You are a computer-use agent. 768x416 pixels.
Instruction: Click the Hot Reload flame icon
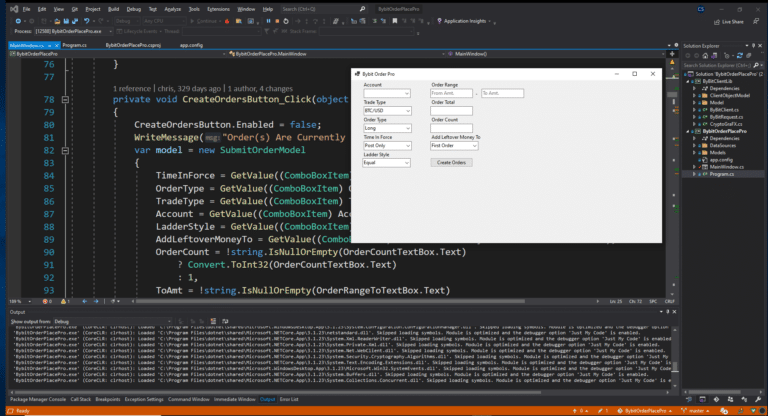tap(227, 21)
